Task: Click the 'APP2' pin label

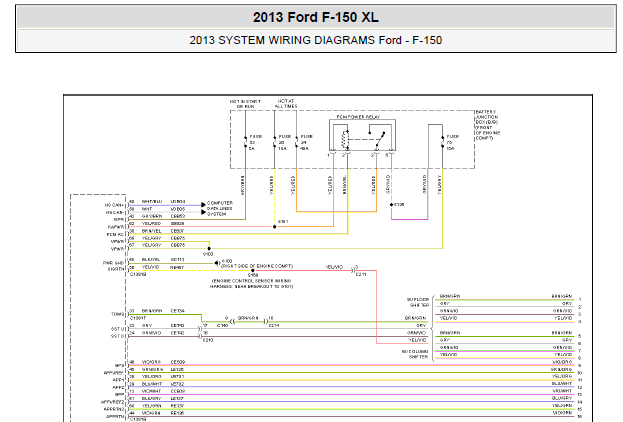Action: (118, 387)
